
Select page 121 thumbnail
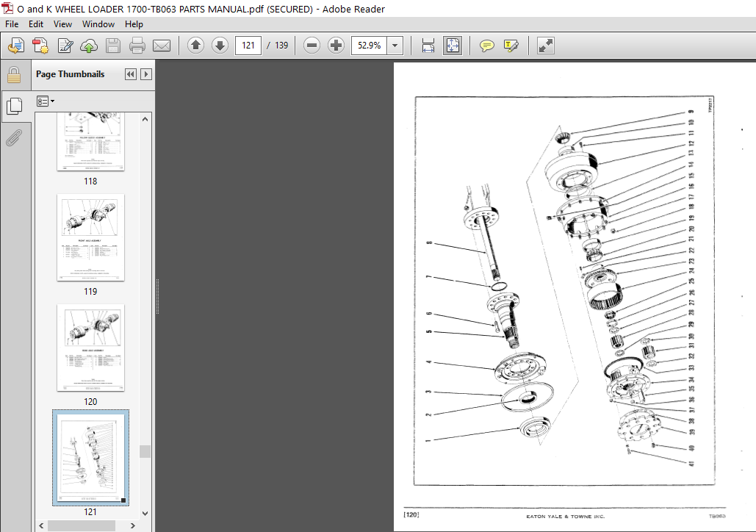pos(90,458)
